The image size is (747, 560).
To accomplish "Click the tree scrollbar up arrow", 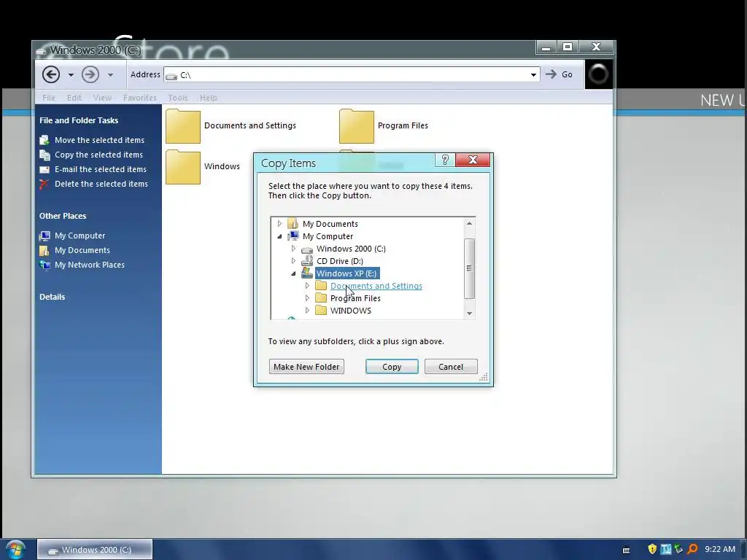I will [469, 223].
